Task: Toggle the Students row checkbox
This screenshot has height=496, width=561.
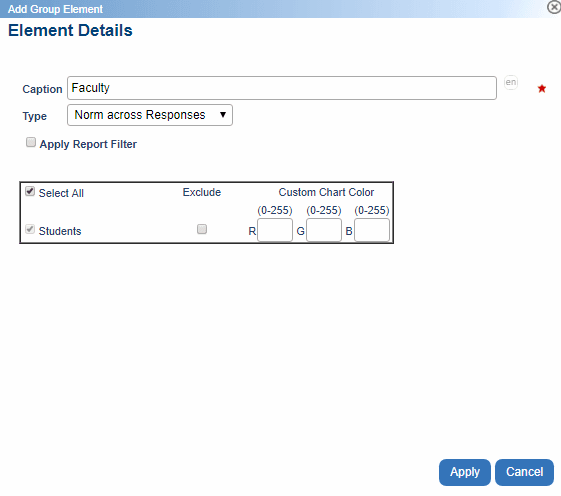Action: [30, 229]
